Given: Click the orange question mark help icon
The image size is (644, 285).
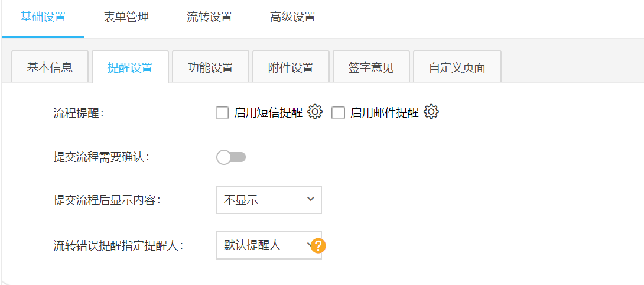Looking at the screenshot, I should coord(318,245).
